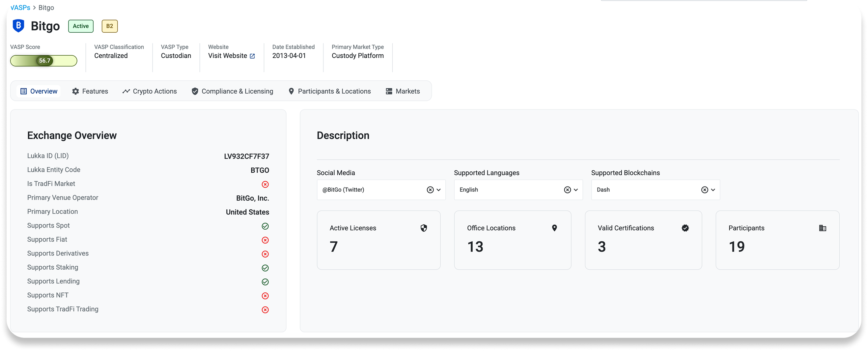This screenshot has width=868, height=351.
Task: Click the Overview tab list icon
Action: [x=24, y=91]
